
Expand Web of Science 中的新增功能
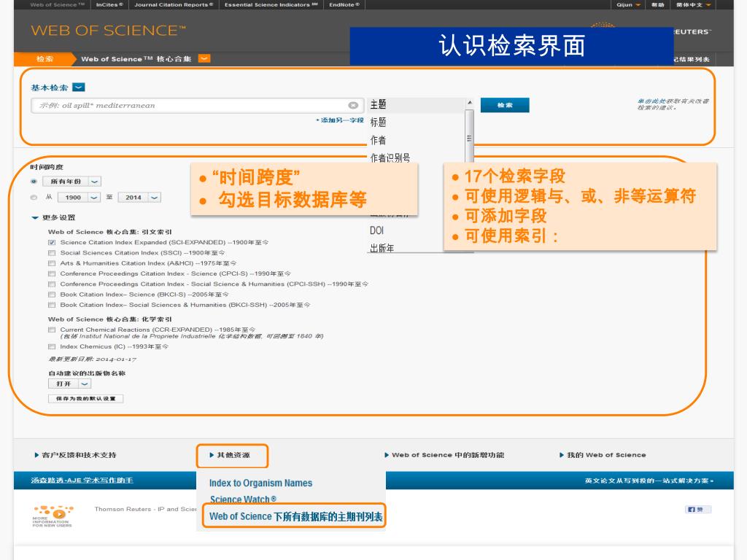tap(444, 455)
